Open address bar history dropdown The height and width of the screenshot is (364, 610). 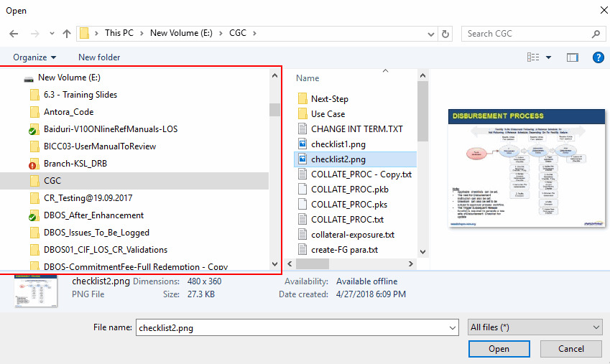pos(430,34)
